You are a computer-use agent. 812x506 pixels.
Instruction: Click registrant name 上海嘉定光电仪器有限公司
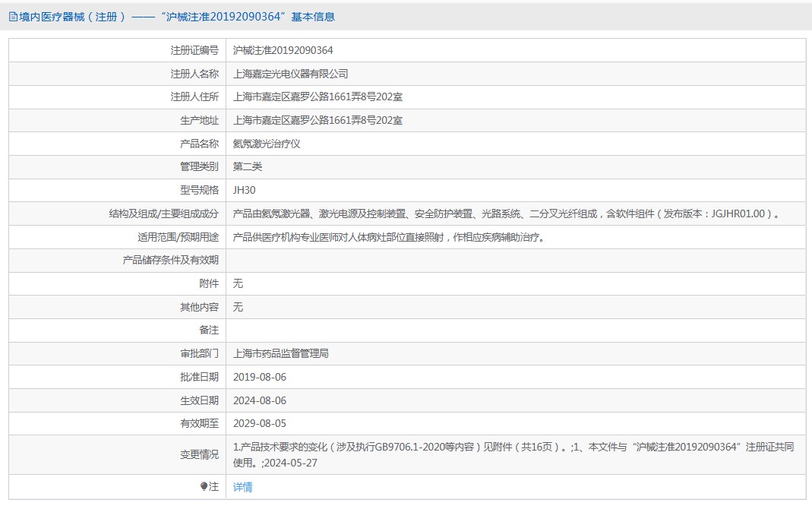[x=290, y=74]
